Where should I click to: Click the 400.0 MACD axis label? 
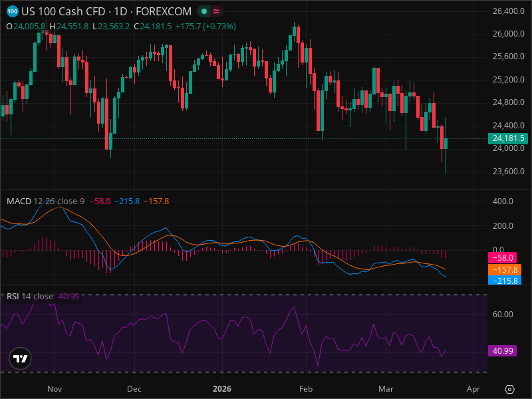[x=503, y=201]
